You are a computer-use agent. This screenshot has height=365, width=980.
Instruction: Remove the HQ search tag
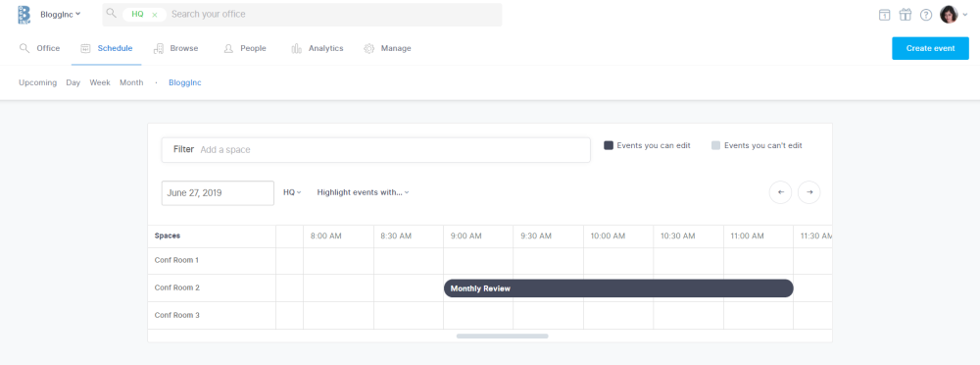coord(155,15)
